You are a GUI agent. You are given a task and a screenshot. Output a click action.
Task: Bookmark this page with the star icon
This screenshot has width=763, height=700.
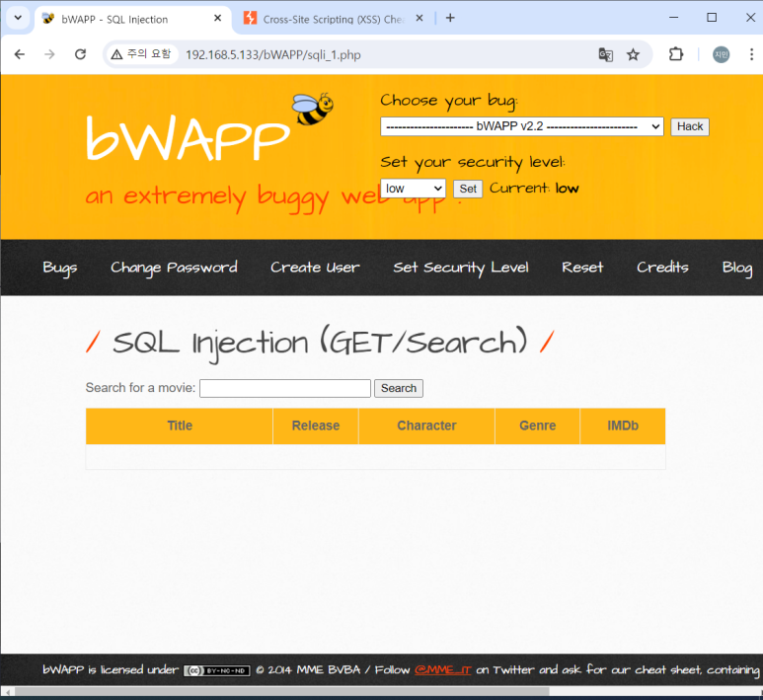633,54
